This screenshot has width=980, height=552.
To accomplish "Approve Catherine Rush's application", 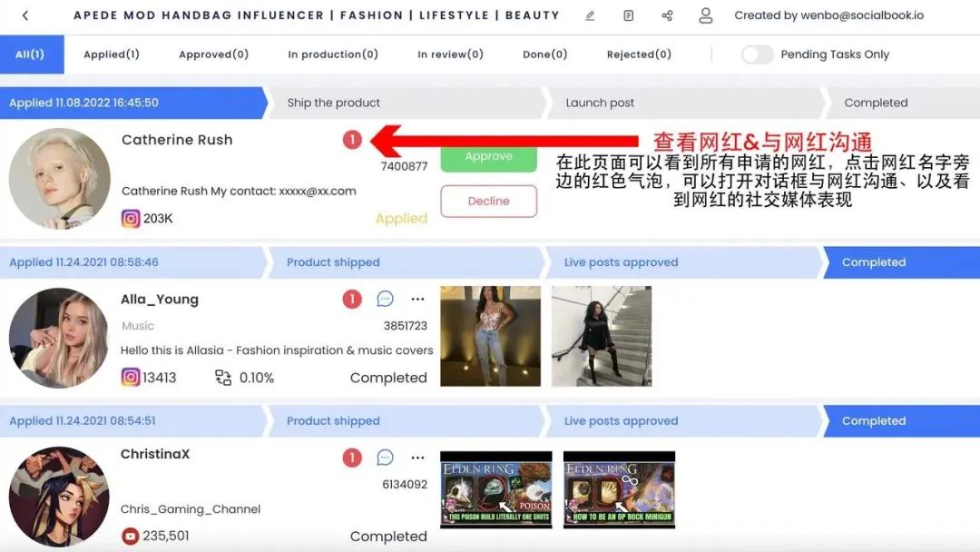I will pos(488,157).
